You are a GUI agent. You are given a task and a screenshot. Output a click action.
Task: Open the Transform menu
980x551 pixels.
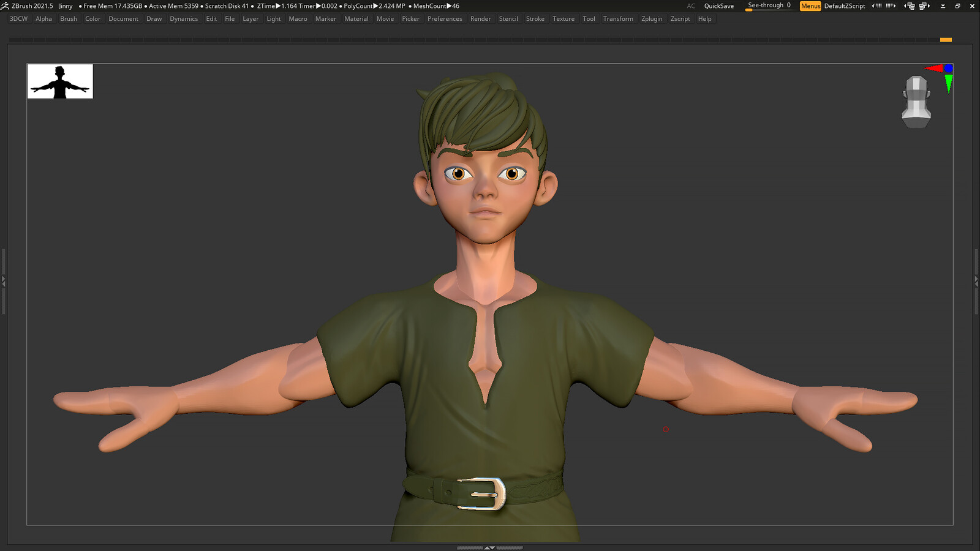618,19
